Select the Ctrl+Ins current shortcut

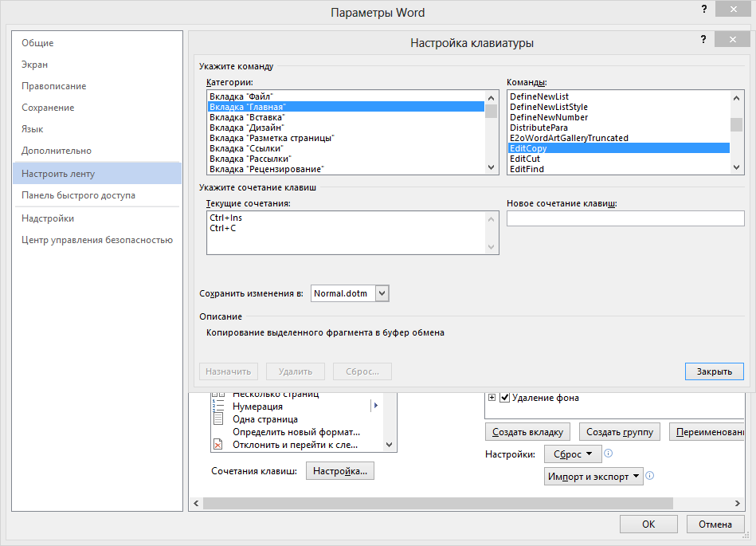click(346, 218)
